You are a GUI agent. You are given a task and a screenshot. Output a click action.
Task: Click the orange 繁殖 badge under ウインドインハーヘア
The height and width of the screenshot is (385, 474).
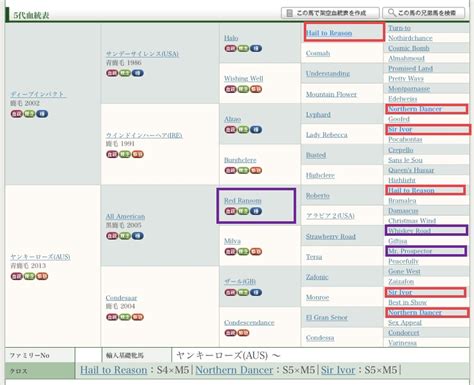point(138,154)
